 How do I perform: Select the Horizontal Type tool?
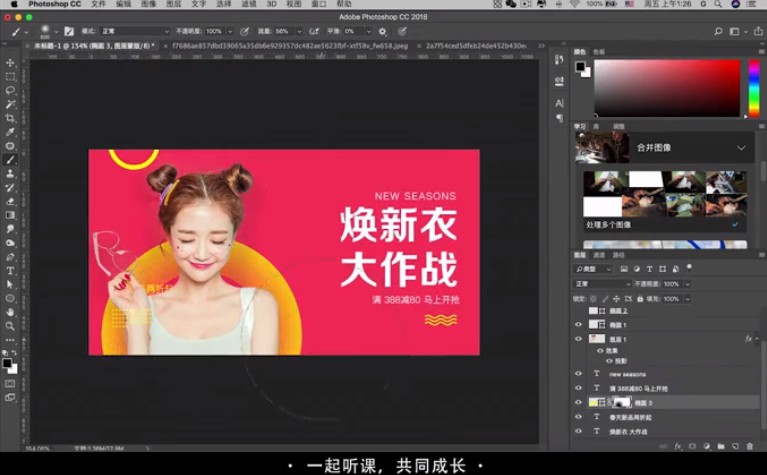click(11, 270)
